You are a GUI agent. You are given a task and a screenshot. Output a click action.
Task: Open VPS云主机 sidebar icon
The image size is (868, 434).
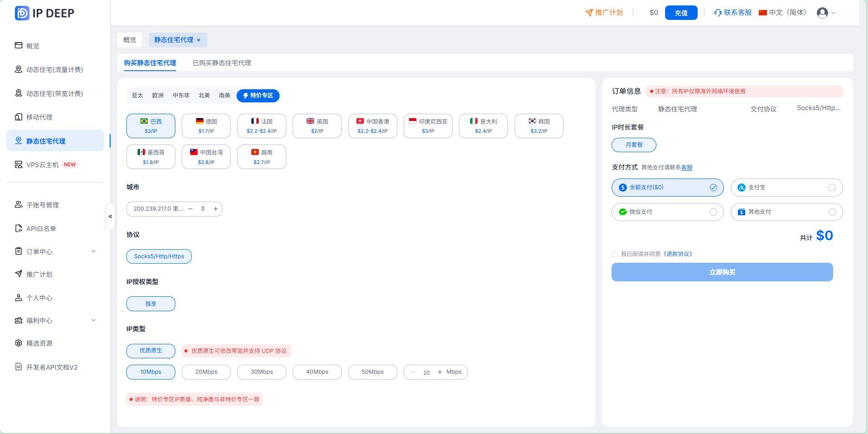19,164
